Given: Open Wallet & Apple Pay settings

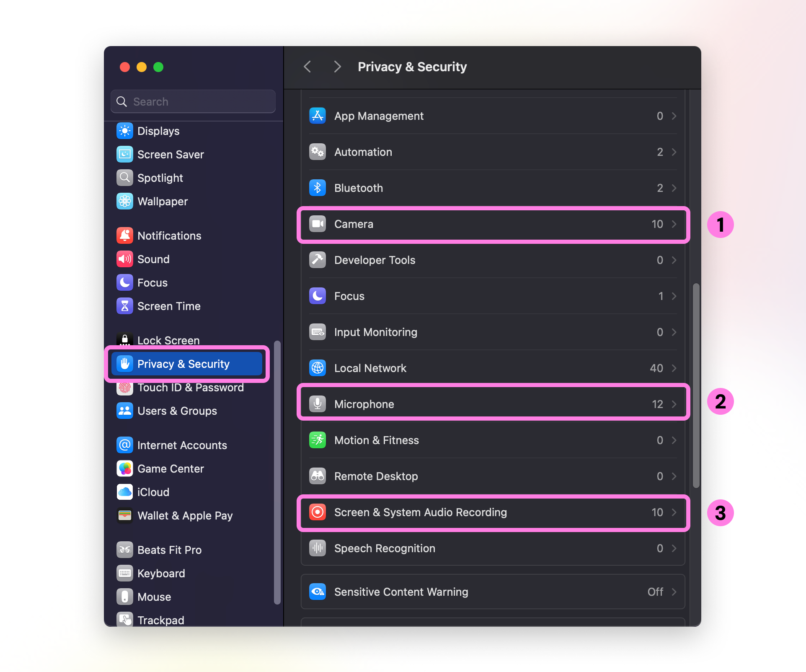Looking at the screenshot, I should [x=185, y=515].
